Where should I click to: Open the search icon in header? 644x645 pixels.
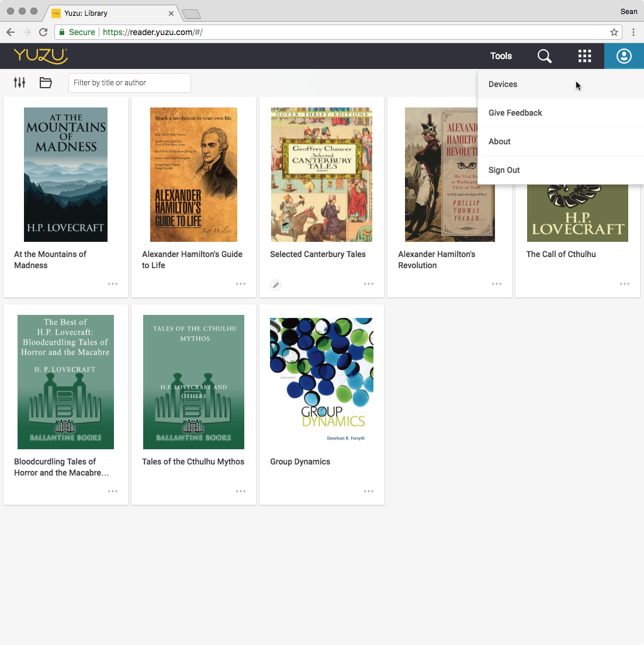pos(544,56)
